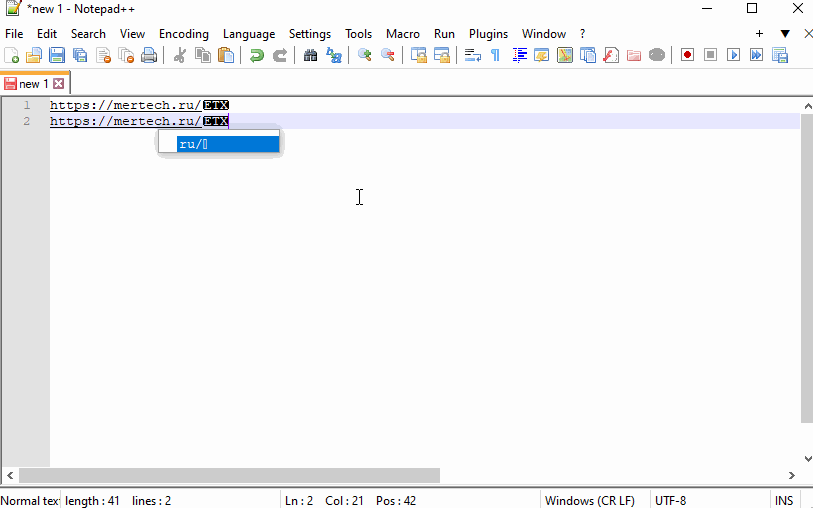The image size is (813, 508).
Task: Click the Playback macro icon
Action: pyautogui.click(x=733, y=56)
